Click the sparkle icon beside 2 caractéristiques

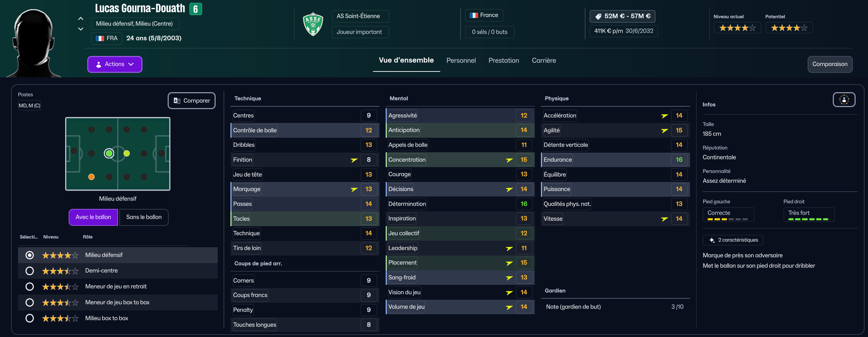712,240
